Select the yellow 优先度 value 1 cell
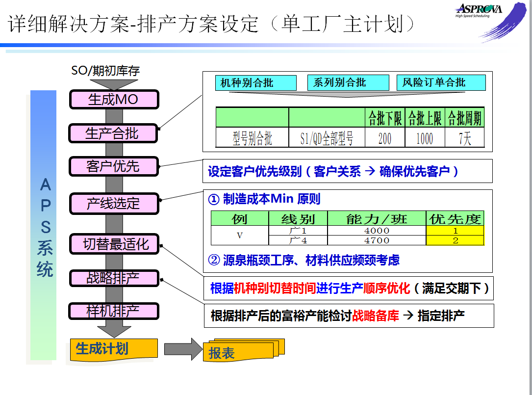532x395 pixels. (455, 231)
